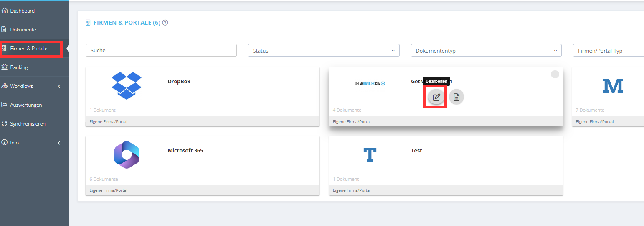Click the heading's building icon
The image size is (644, 226).
click(x=88, y=23)
